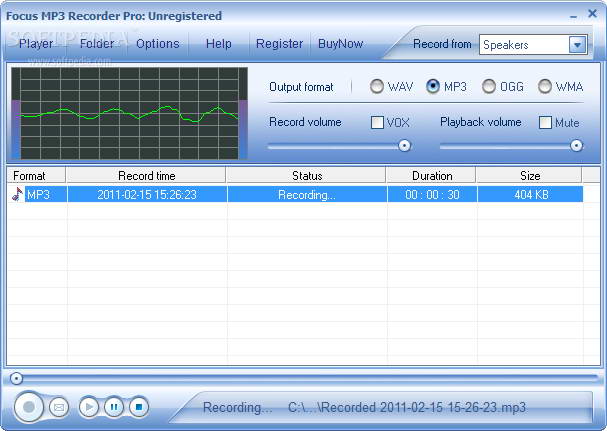
Task: Click the Recording... status cell in the list
Action: point(307,194)
